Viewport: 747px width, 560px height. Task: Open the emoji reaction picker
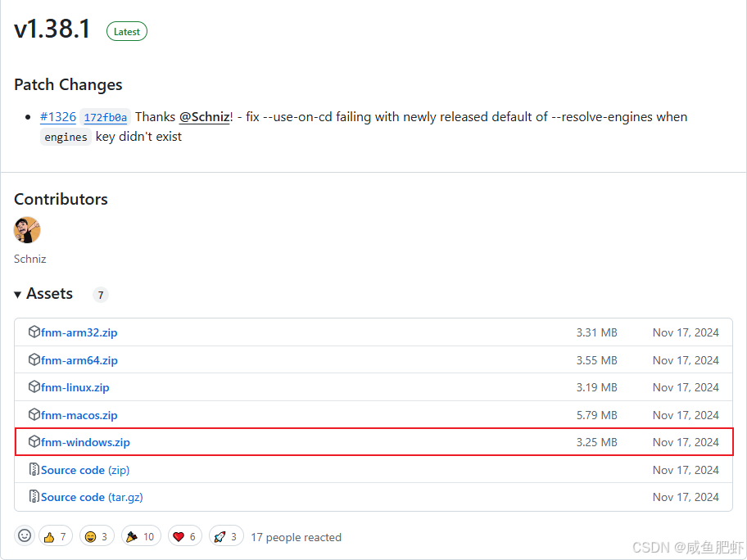(24, 535)
